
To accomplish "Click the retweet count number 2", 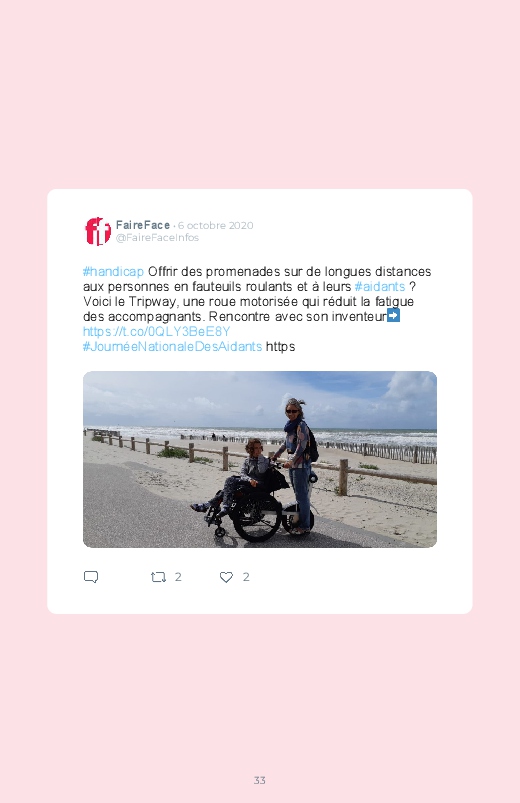I will coord(178,577).
